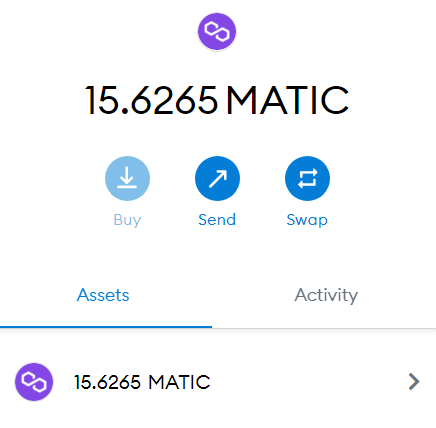Screen dimensions: 436x428
Task: Click the blue active-tab underline below Assets
Action: (106, 327)
